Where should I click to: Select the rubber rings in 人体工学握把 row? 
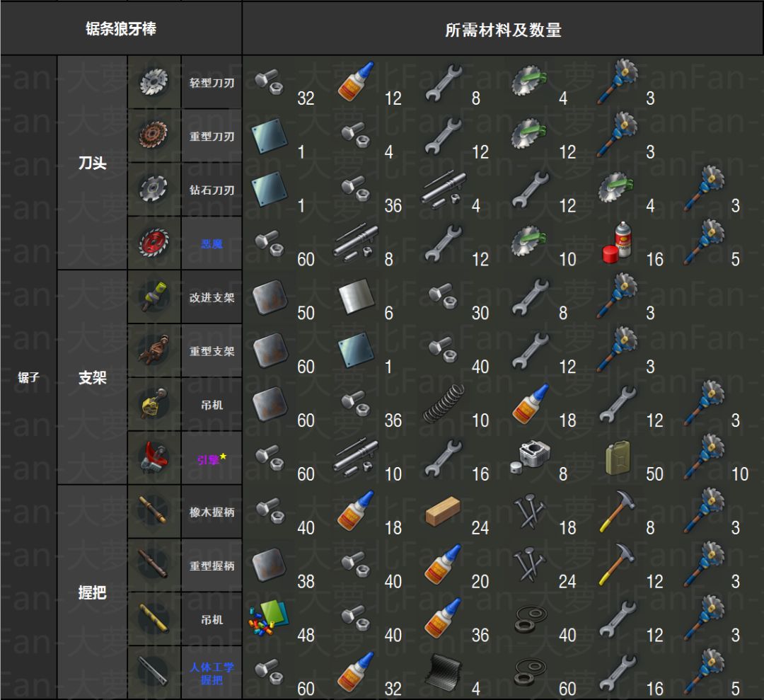click(x=530, y=673)
